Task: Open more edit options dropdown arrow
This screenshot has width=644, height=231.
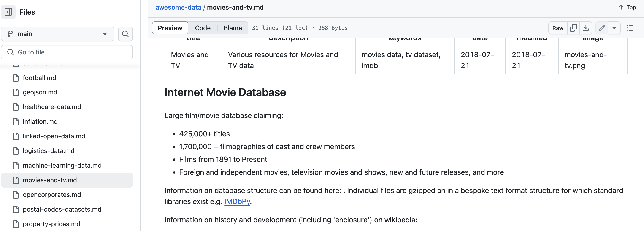Action: point(615,28)
